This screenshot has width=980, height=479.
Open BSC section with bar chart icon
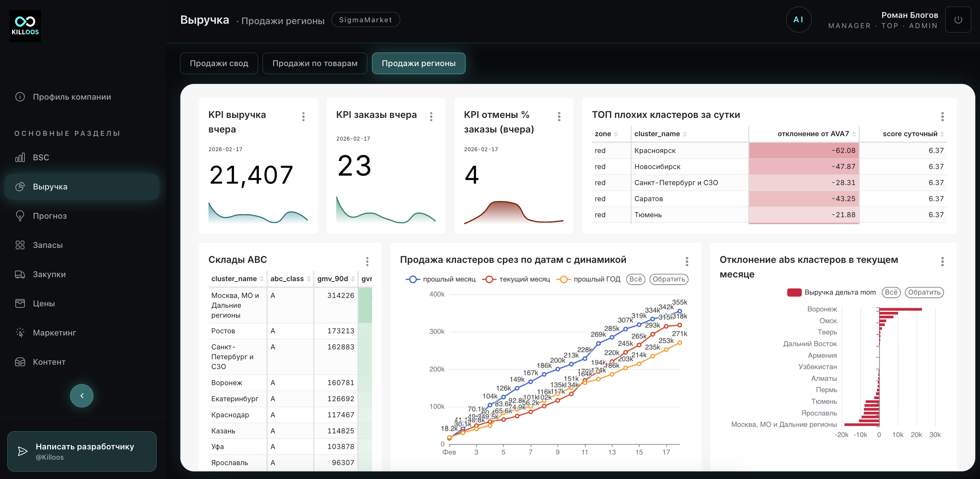tap(41, 157)
